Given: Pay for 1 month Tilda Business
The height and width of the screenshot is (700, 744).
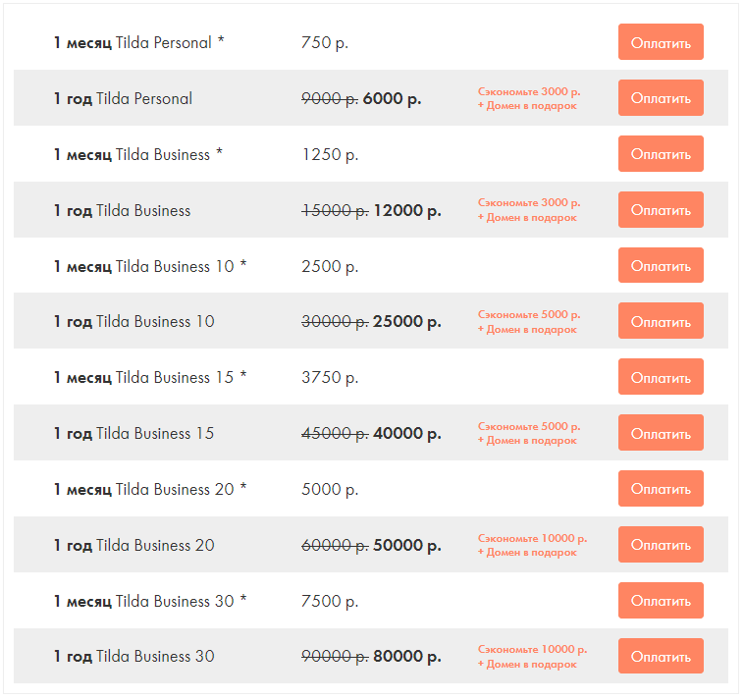Looking at the screenshot, I should click(661, 154).
